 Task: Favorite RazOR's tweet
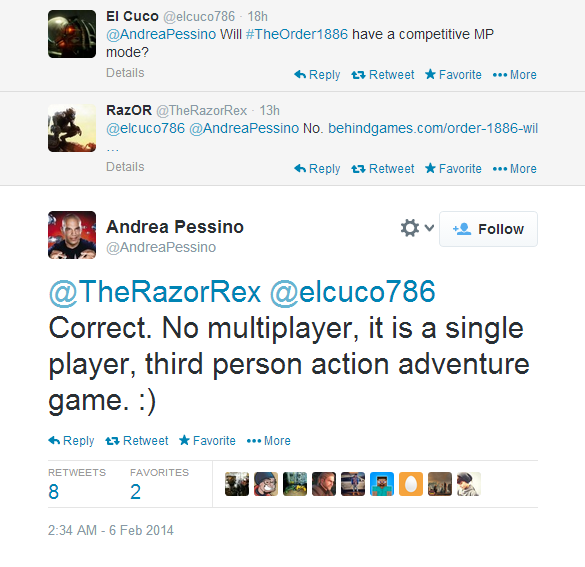click(453, 169)
